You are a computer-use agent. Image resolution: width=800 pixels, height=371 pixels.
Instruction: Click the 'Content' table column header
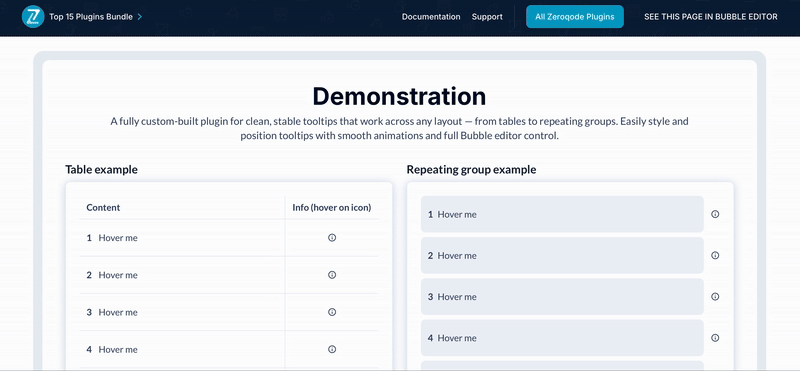(x=103, y=208)
